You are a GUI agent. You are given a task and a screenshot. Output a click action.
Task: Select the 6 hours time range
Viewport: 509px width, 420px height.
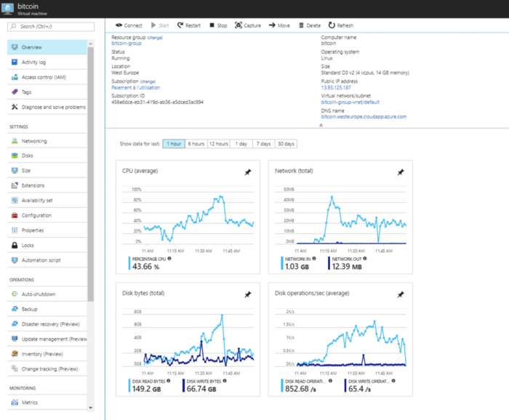click(x=196, y=144)
